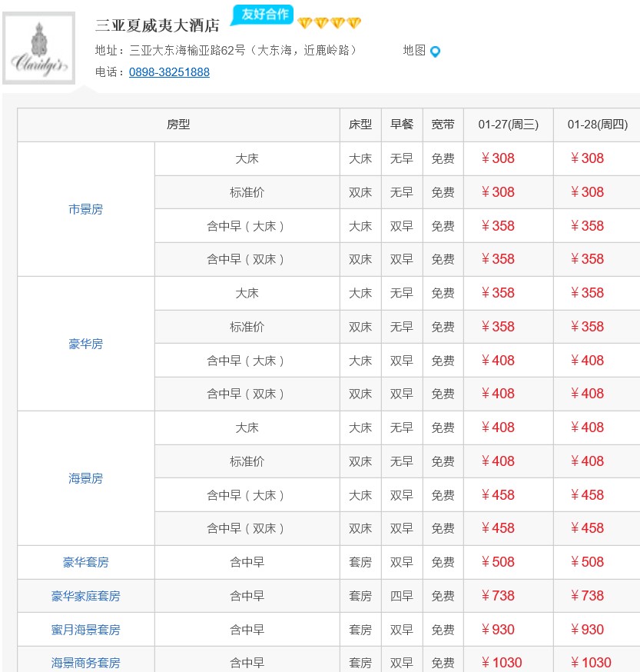Click ¥930 price for 01-28 honeymoon suite
640x672 pixels.
click(587, 630)
